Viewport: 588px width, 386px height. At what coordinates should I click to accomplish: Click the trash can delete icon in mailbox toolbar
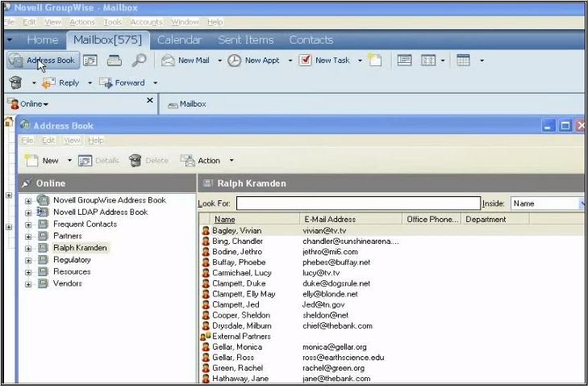pyautogui.click(x=16, y=82)
